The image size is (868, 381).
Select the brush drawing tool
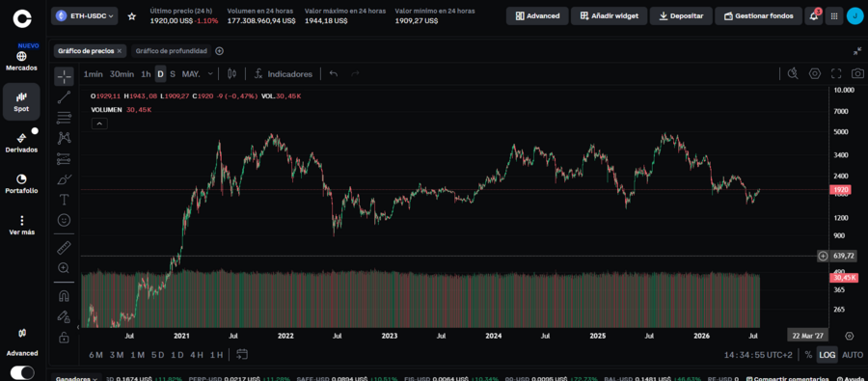tap(64, 179)
